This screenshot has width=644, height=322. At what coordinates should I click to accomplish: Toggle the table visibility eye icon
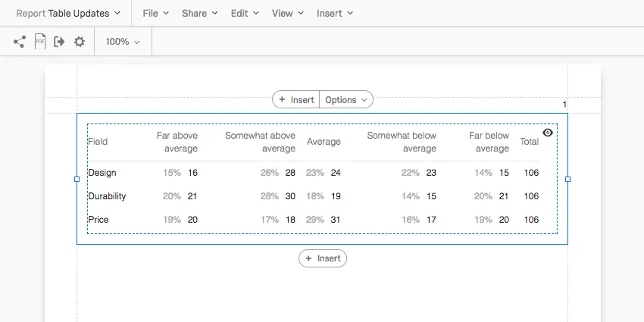click(x=548, y=133)
